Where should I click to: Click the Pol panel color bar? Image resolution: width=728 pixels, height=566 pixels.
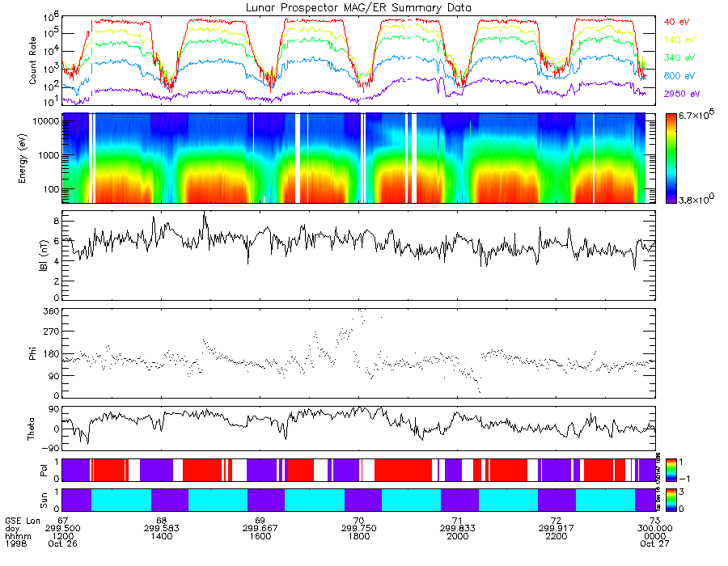pos(671,471)
